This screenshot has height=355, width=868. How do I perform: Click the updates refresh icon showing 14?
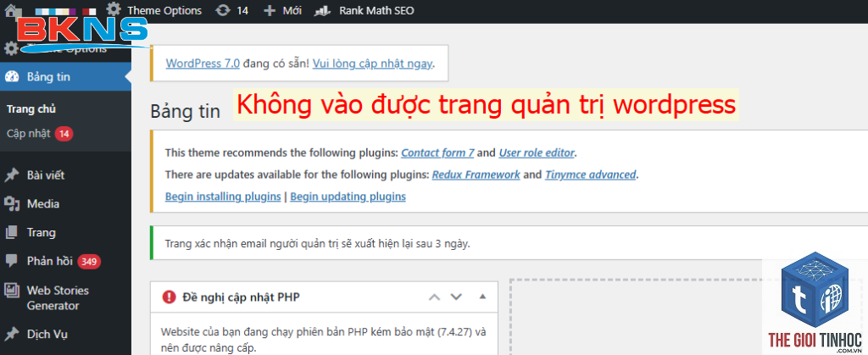(223, 10)
